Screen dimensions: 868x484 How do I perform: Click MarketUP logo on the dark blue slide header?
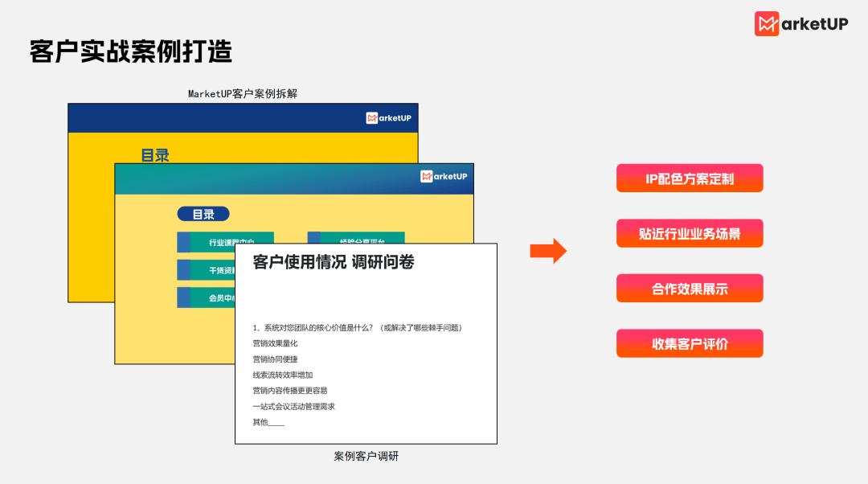[x=389, y=118]
